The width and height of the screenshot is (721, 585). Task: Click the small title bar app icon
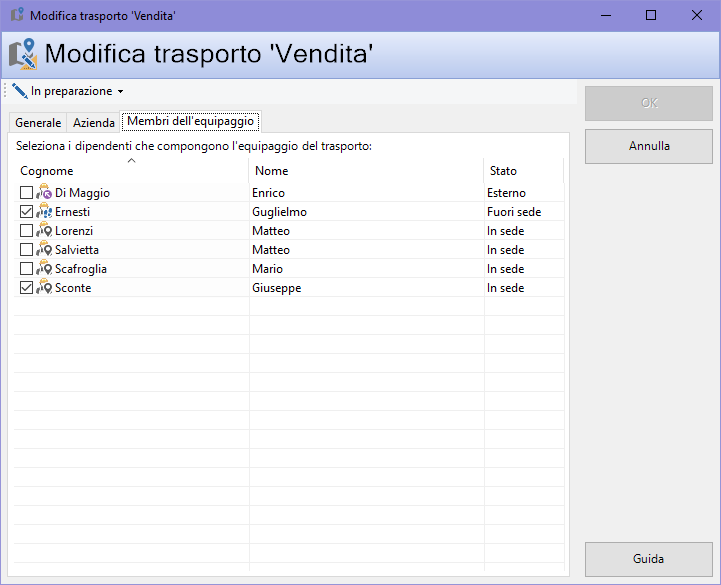17,15
